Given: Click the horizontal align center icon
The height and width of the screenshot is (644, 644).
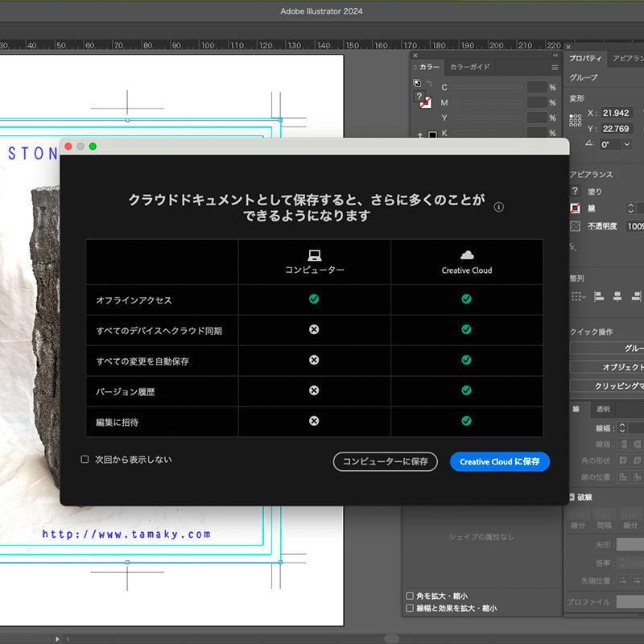Looking at the screenshot, I should (x=617, y=296).
